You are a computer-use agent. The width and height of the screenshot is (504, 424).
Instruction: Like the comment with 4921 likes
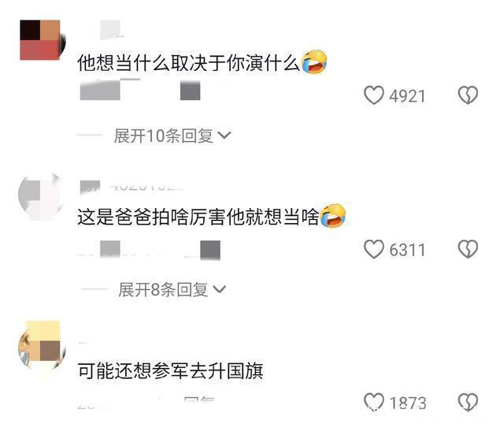tap(374, 95)
